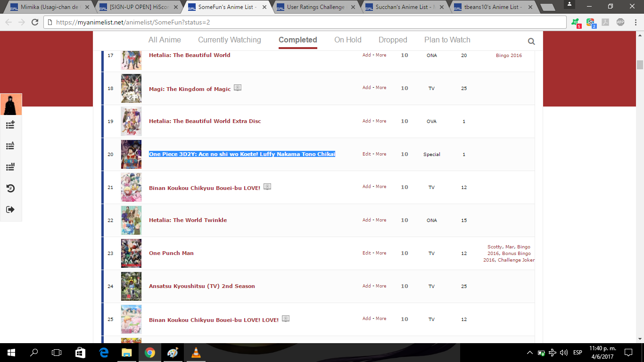Reload the current page
This screenshot has height=362, width=644.
coord(35,22)
